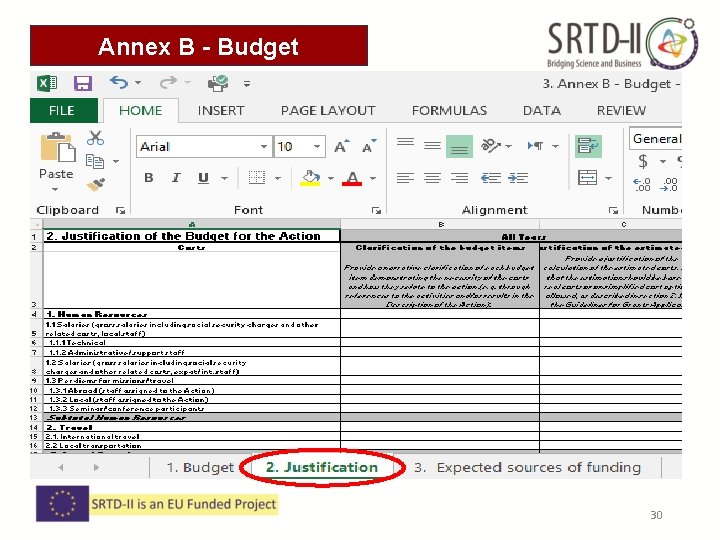Open 3. Expected sources of funding sheet
Image resolution: width=720 pixels, height=540 pixels.
point(528,467)
